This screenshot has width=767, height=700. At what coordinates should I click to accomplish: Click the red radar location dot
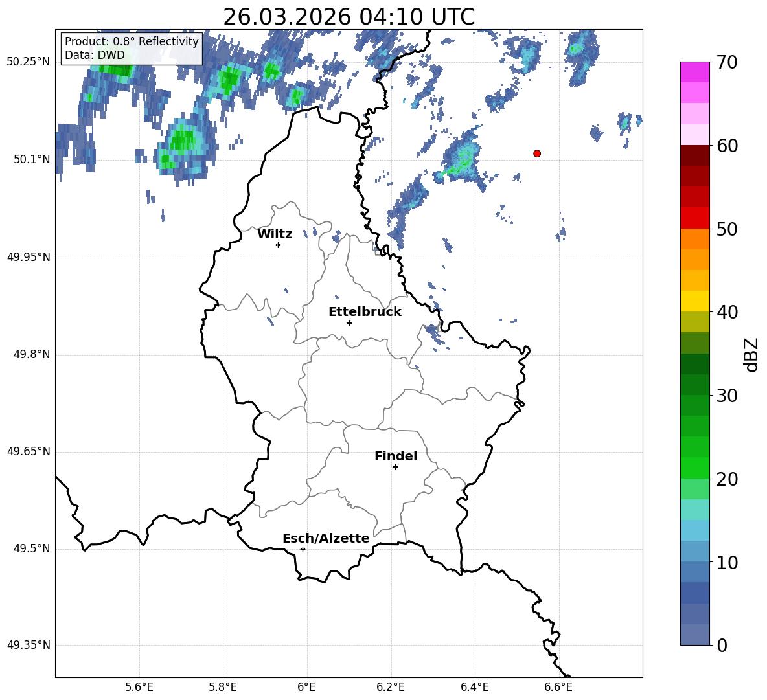pyautogui.click(x=536, y=153)
